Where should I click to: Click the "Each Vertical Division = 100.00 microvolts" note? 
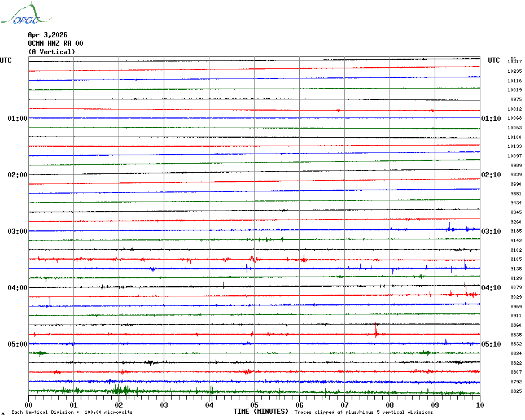pyautogui.click(x=72, y=412)
